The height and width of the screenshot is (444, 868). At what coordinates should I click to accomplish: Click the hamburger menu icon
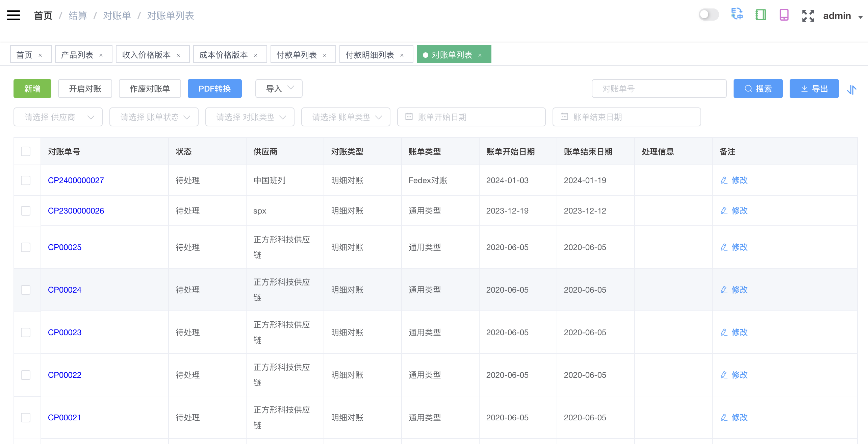14,15
